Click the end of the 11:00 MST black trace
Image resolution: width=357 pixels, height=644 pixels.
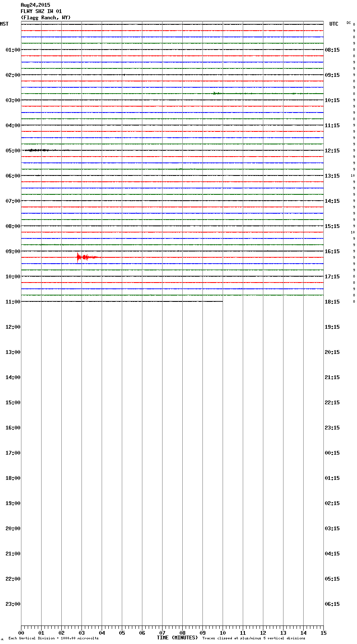tap(222, 301)
